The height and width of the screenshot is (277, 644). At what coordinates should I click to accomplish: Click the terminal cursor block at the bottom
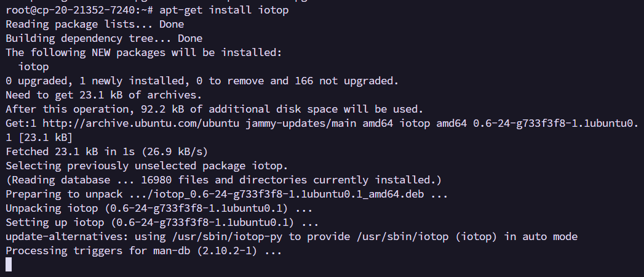(9, 265)
